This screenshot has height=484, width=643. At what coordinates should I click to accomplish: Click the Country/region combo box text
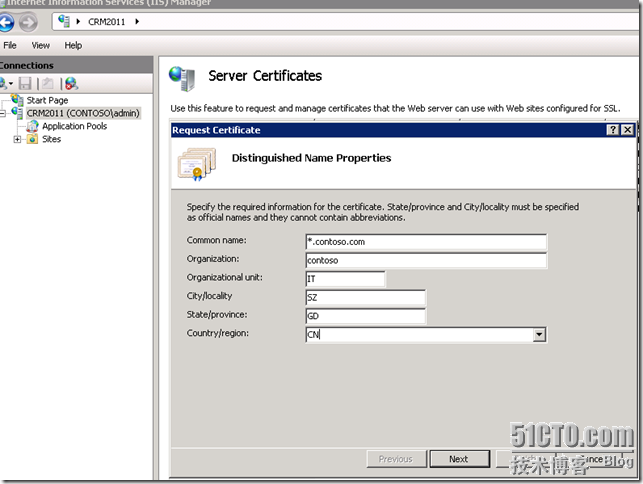point(419,335)
